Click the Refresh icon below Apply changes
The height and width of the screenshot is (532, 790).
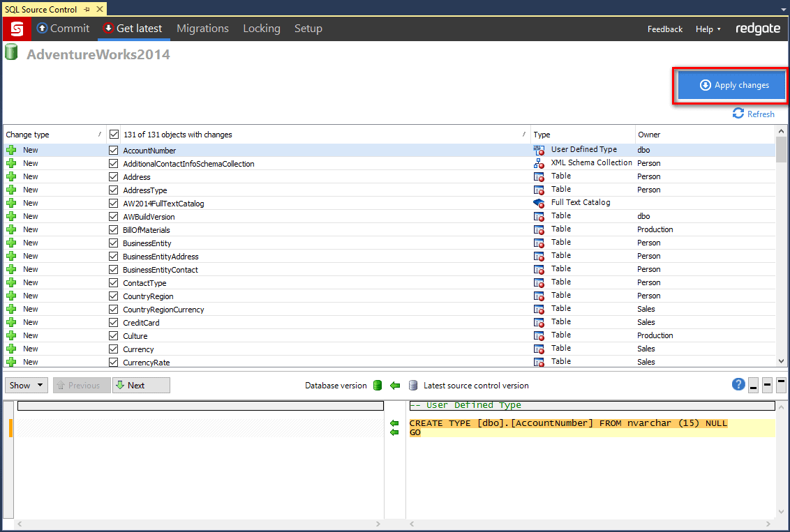738,114
